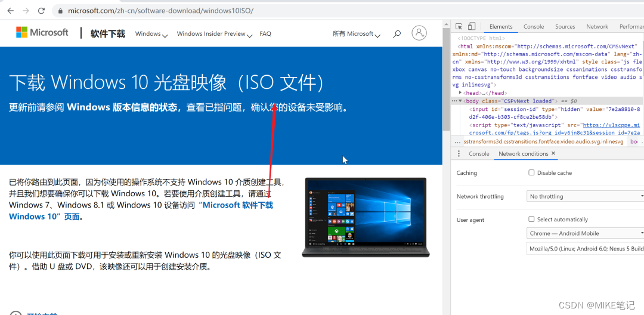Switch to the Console tab in top bar
This screenshot has height=315, width=644.
(x=534, y=27)
